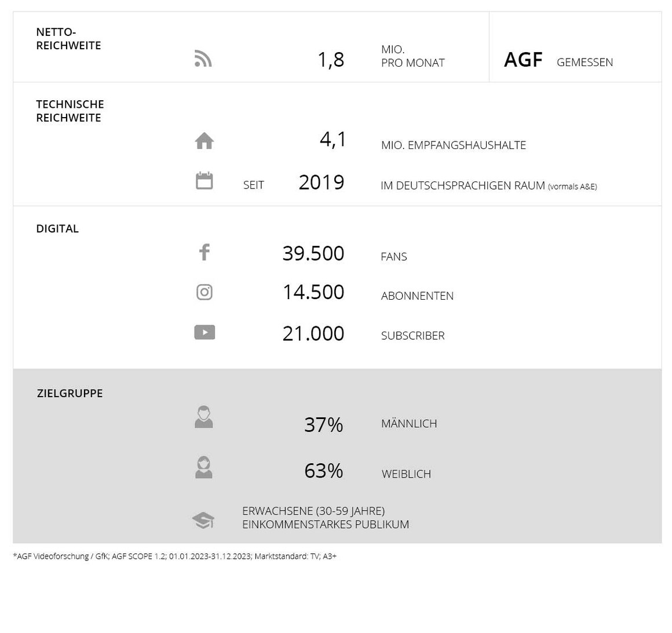Click the female user icon

[203, 467]
